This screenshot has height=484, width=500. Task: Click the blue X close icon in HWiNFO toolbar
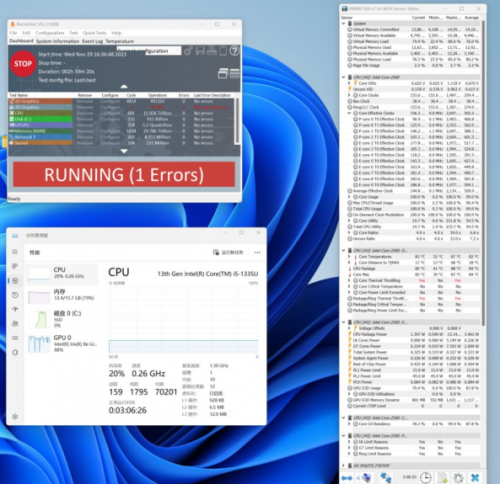click(475, 478)
